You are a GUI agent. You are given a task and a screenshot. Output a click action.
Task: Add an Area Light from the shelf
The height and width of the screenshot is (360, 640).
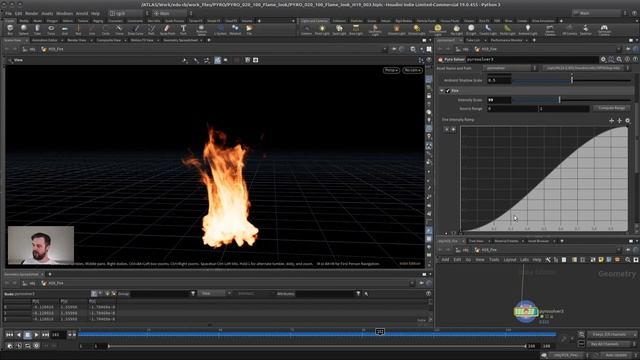tap(356, 29)
